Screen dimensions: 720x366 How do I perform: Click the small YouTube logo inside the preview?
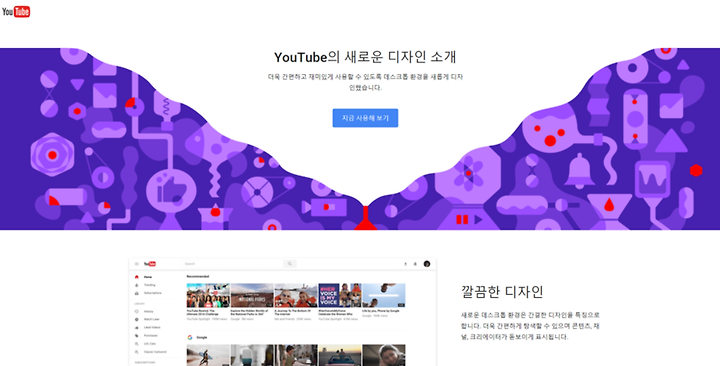click(150, 264)
